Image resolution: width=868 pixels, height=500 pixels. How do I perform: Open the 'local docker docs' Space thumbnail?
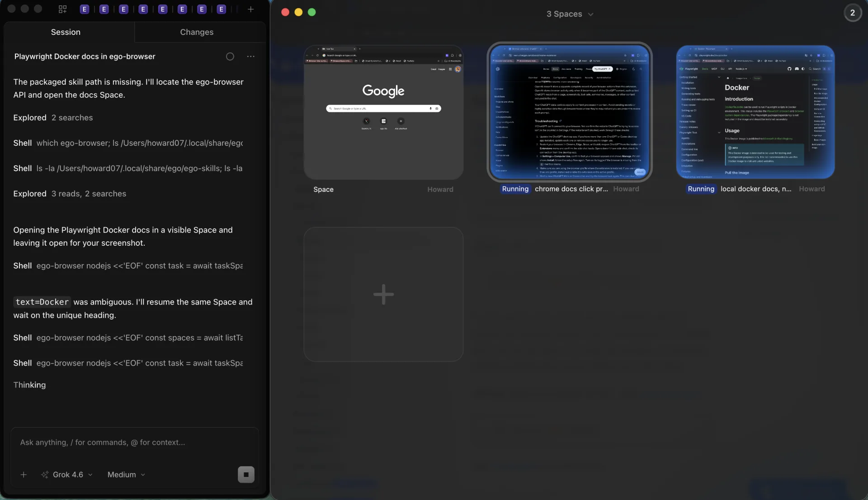pyautogui.click(x=755, y=112)
